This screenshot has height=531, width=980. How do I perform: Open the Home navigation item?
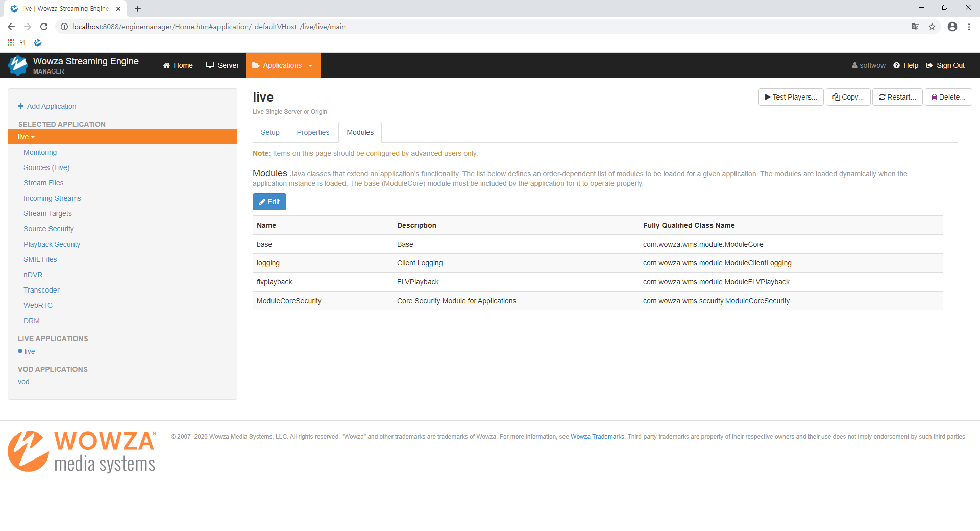point(178,65)
